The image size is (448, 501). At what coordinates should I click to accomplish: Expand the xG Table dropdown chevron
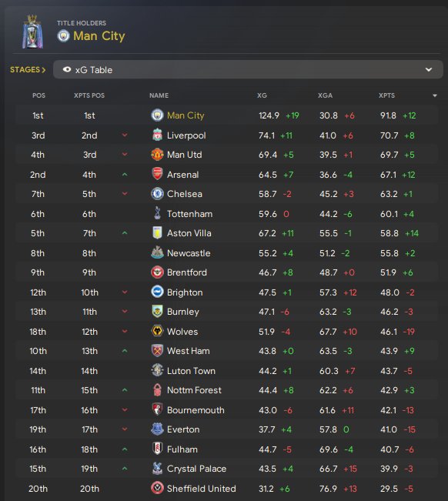click(x=429, y=70)
